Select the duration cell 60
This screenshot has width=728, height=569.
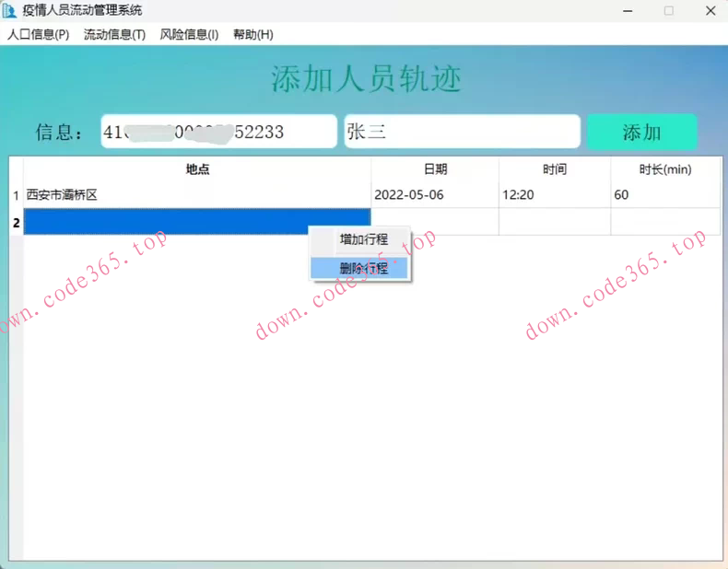pos(665,195)
